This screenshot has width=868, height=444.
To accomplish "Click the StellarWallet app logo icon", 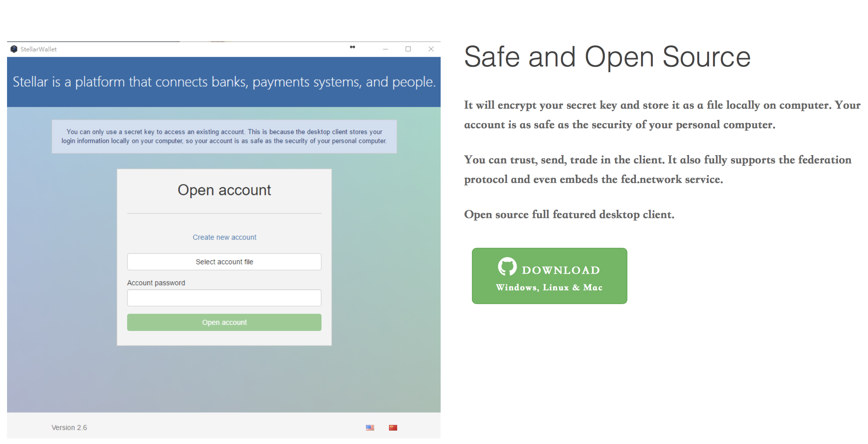I will click(x=14, y=49).
